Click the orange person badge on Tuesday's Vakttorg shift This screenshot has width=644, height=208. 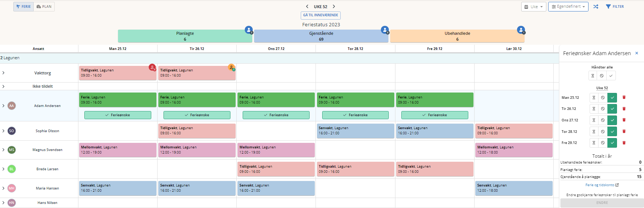[232, 67]
